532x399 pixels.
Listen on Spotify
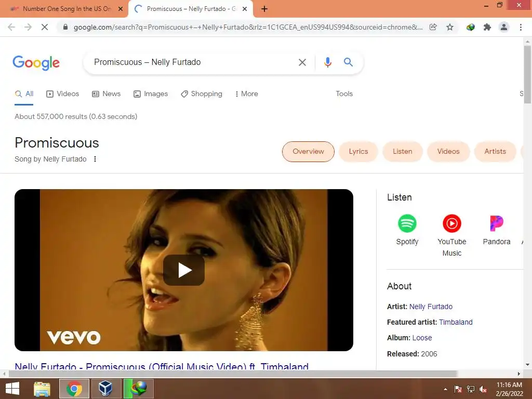click(407, 230)
